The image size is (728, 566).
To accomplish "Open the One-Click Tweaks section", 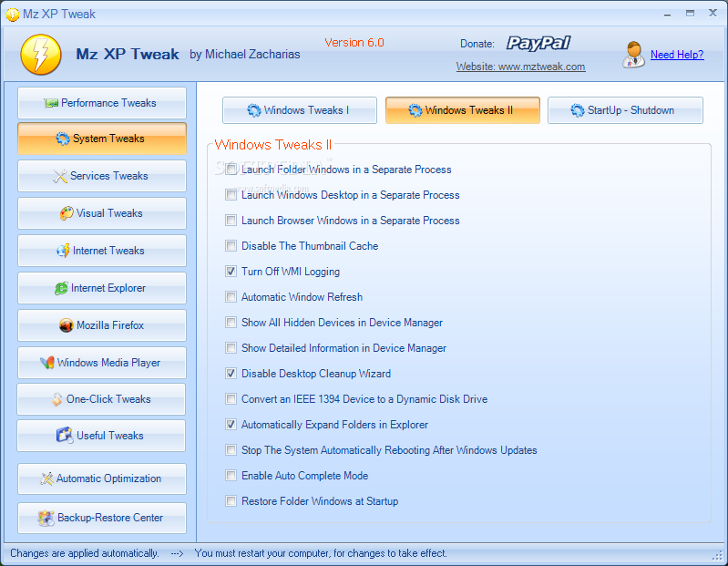I will (101, 399).
